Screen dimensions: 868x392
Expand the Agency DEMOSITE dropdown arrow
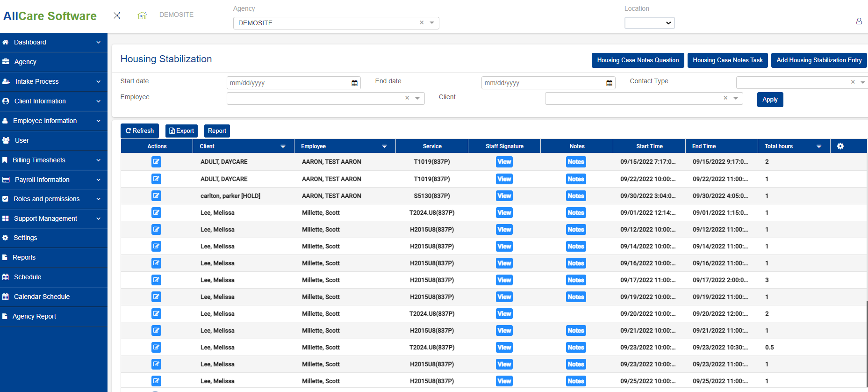(x=432, y=23)
